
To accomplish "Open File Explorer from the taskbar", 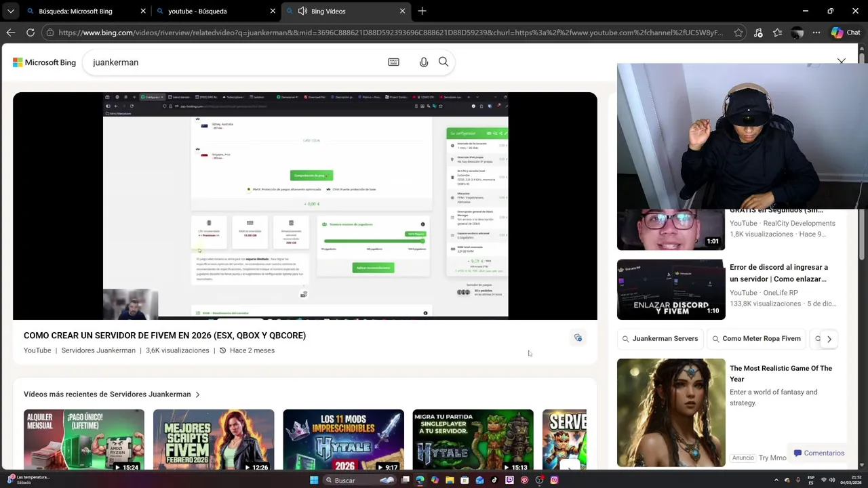I will (x=450, y=480).
